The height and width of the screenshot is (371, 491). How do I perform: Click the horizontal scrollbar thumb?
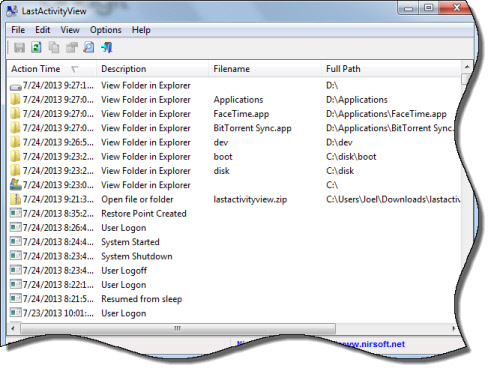tap(178, 329)
